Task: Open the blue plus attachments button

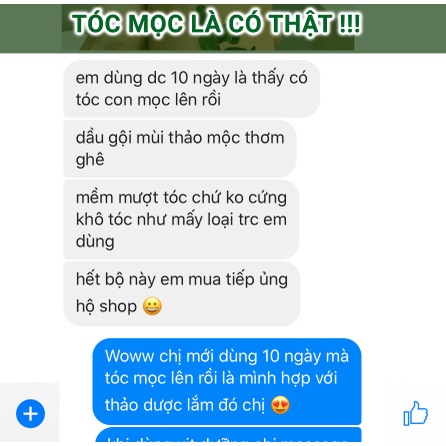Action: pos(30,414)
